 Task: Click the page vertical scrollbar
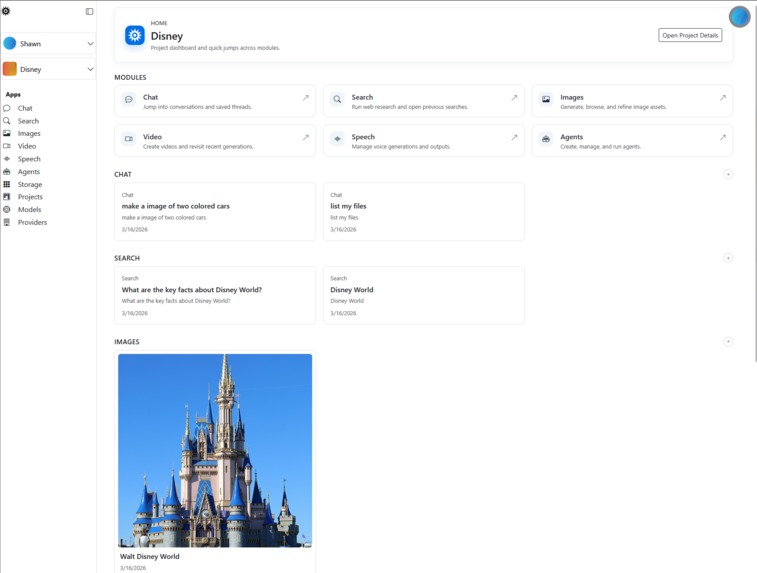755,181
